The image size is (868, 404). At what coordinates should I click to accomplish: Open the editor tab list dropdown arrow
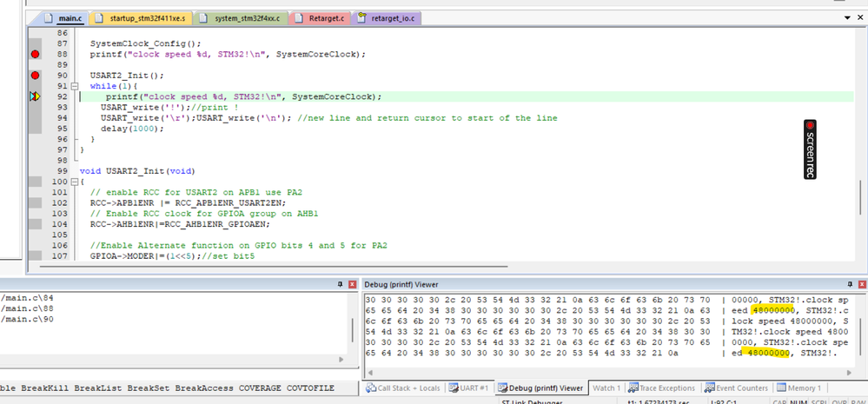coord(846,17)
